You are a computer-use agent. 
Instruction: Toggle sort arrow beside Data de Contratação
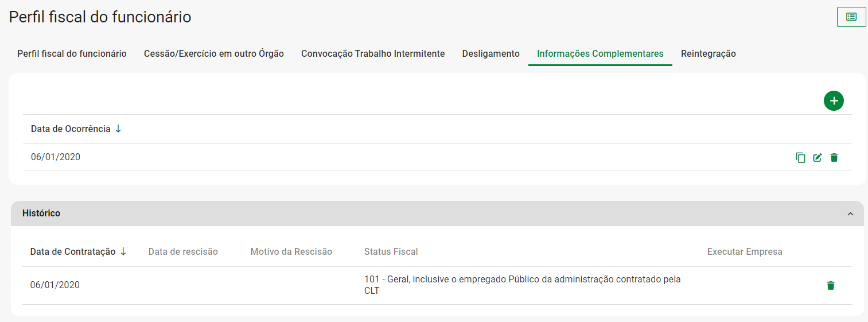(123, 251)
